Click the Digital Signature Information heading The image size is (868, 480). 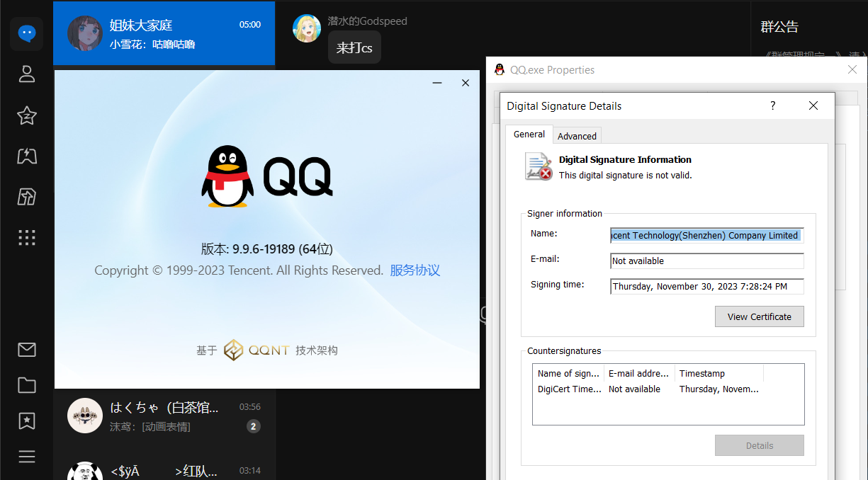pos(625,159)
